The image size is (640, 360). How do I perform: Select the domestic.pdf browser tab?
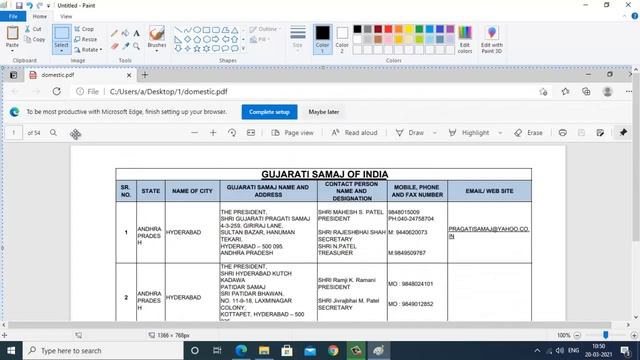click(x=80, y=75)
